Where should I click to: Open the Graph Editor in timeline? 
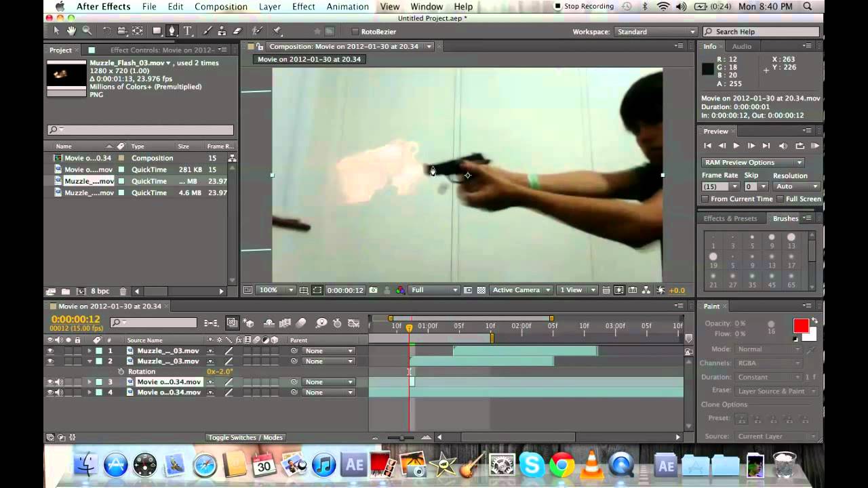coord(353,323)
